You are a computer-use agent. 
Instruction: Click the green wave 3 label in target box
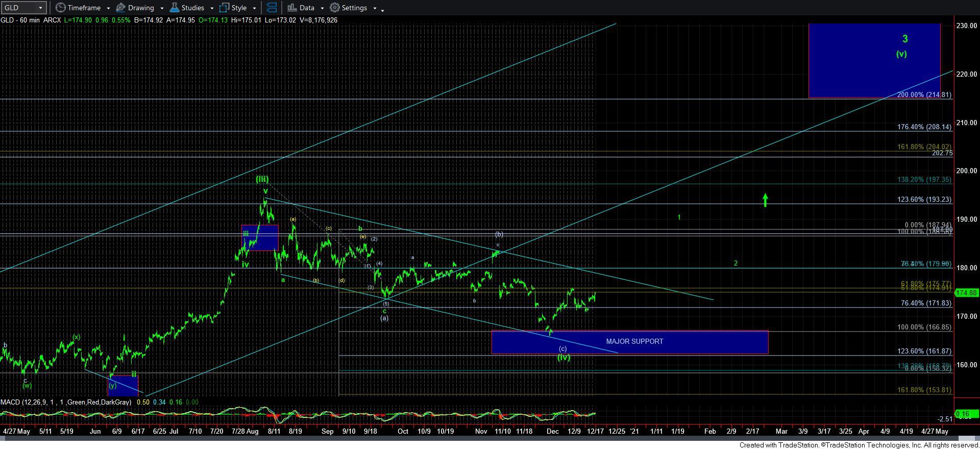905,39
